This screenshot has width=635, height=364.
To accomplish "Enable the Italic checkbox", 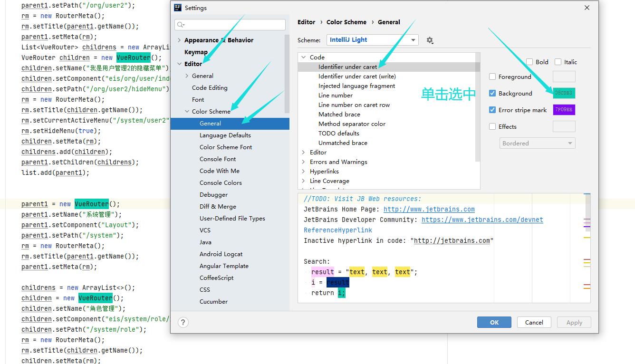I will click(x=558, y=62).
